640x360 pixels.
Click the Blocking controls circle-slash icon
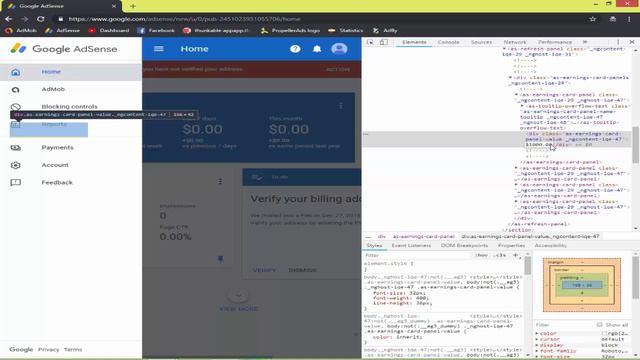(x=16, y=107)
